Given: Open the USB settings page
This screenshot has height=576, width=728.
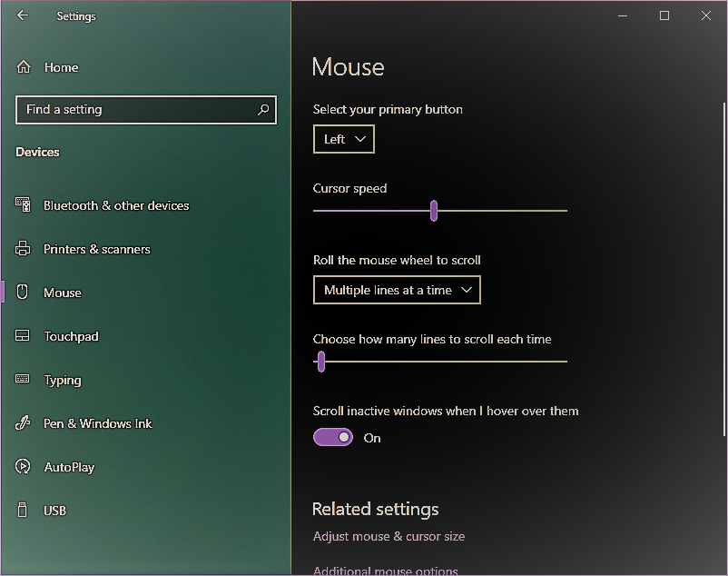Looking at the screenshot, I should coord(54,511).
